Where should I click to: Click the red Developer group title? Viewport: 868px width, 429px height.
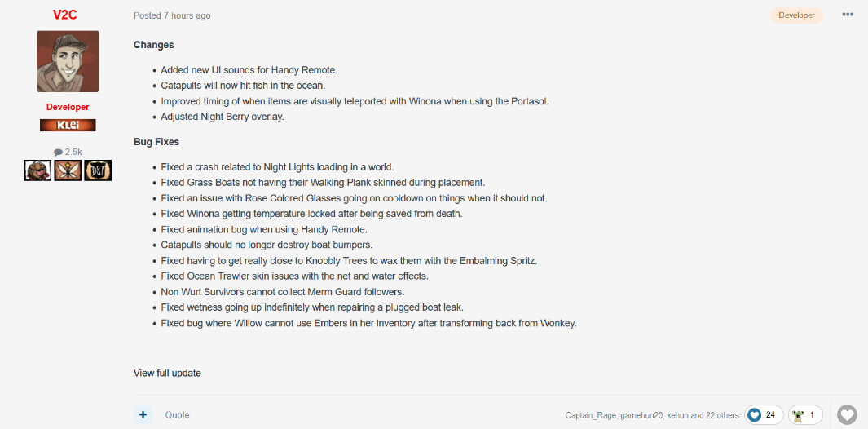[68, 107]
